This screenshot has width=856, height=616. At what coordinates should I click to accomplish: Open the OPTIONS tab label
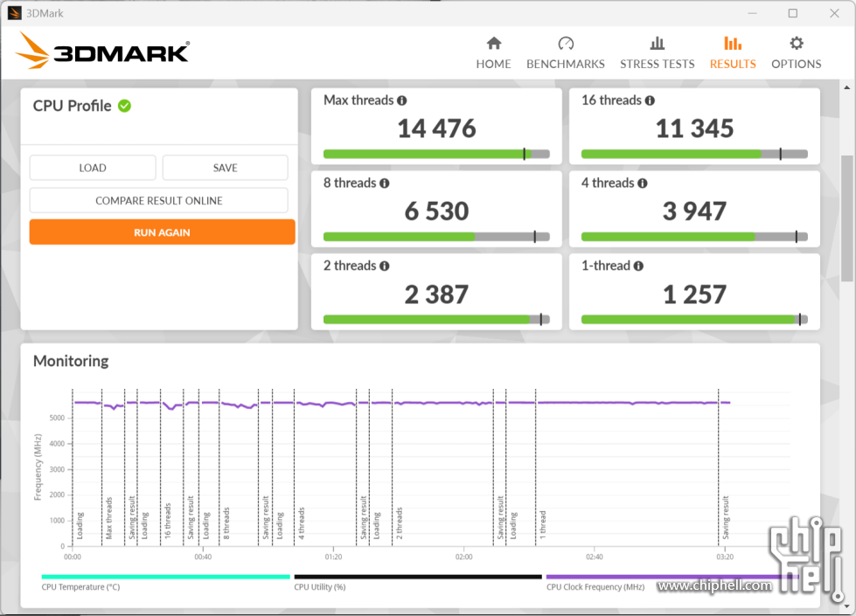pos(797,64)
